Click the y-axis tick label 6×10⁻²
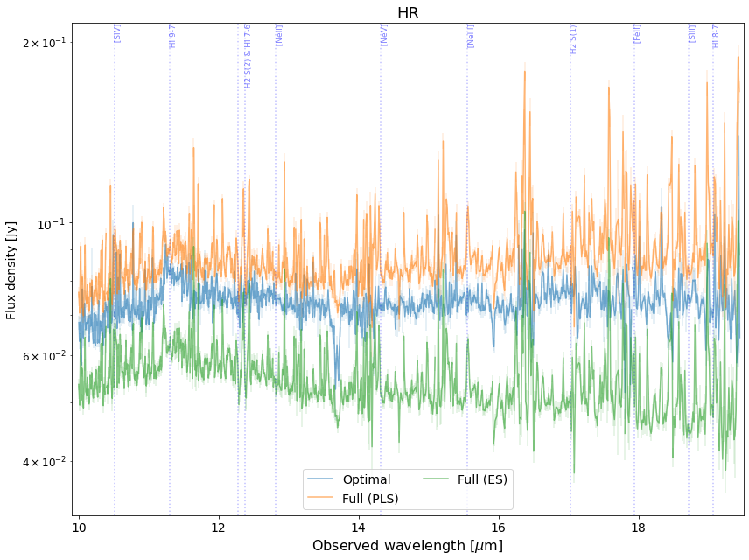This screenshot has width=749, height=560. pos(45,356)
